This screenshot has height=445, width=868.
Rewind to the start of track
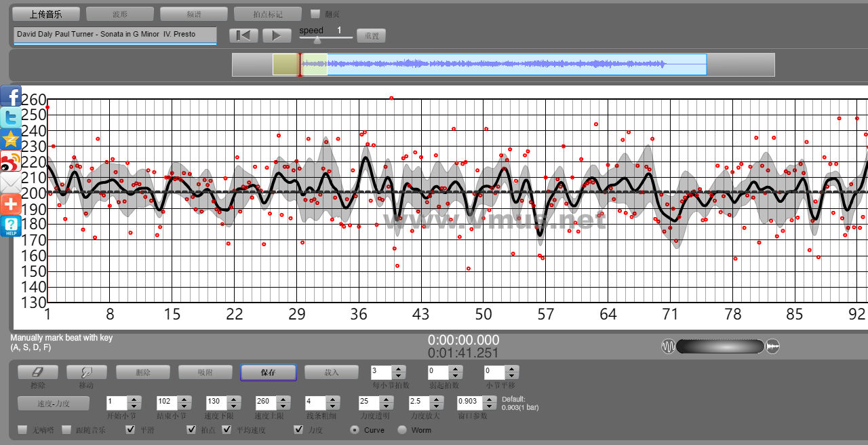pyautogui.click(x=243, y=35)
